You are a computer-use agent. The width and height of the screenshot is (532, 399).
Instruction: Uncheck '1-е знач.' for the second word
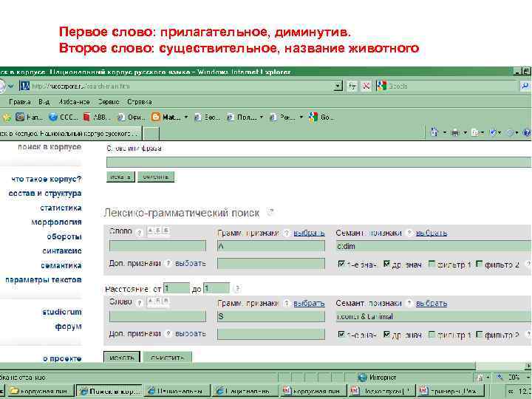tap(341, 335)
